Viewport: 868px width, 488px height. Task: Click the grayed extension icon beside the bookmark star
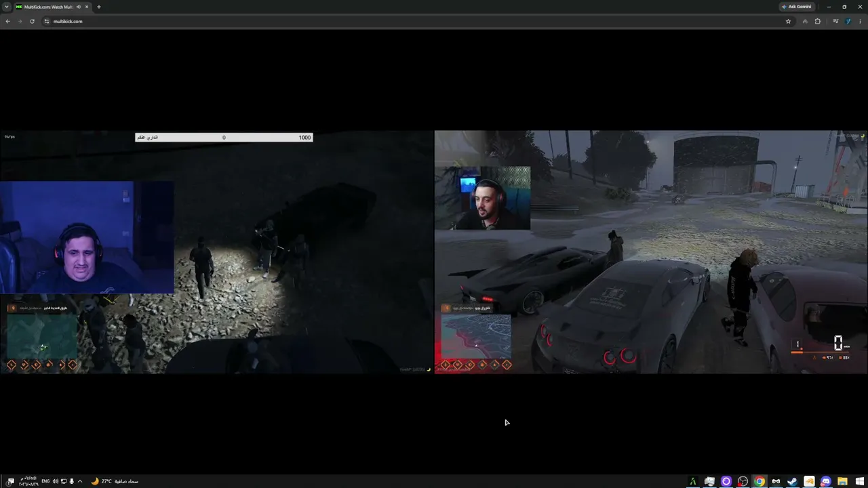(805, 21)
